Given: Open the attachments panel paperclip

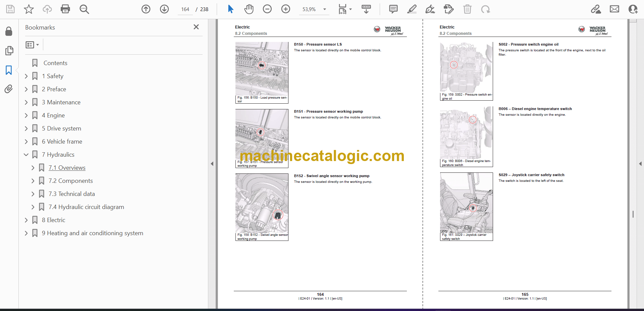Looking at the screenshot, I should pos(9,89).
